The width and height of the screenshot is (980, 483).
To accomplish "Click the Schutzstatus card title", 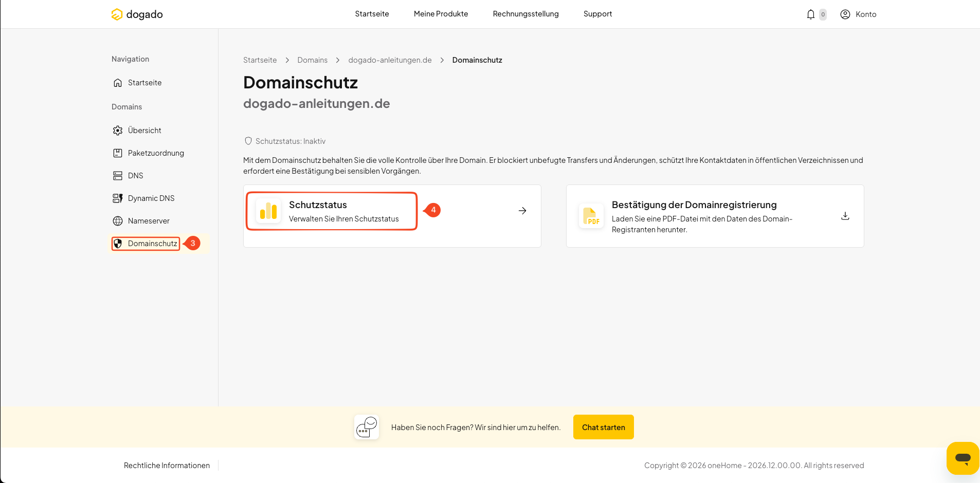I will tap(318, 205).
